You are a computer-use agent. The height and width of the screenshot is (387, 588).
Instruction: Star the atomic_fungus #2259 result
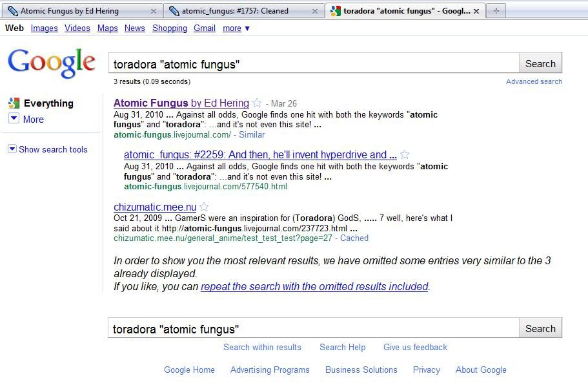(x=405, y=154)
